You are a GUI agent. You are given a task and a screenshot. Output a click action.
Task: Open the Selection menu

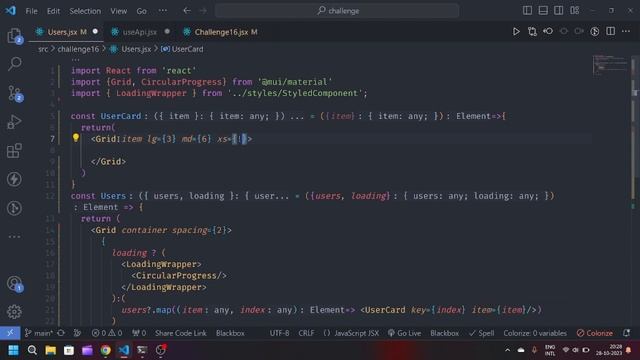coord(85,11)
